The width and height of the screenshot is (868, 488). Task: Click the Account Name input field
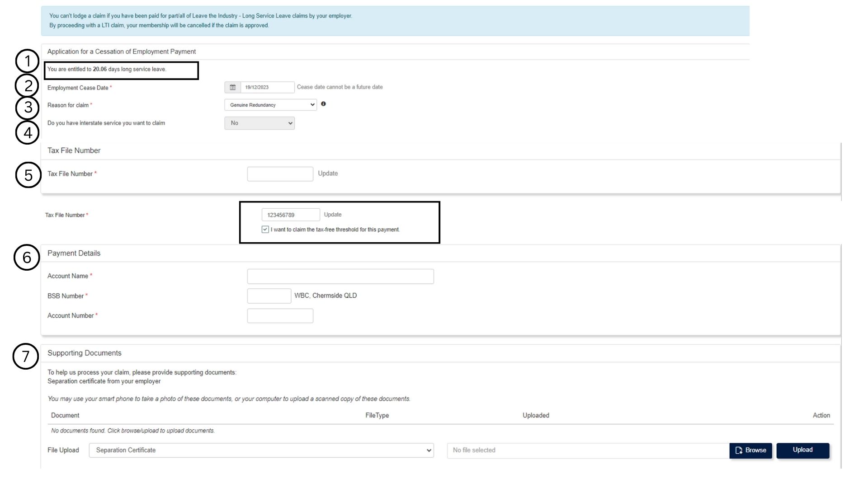coord(340,276)
